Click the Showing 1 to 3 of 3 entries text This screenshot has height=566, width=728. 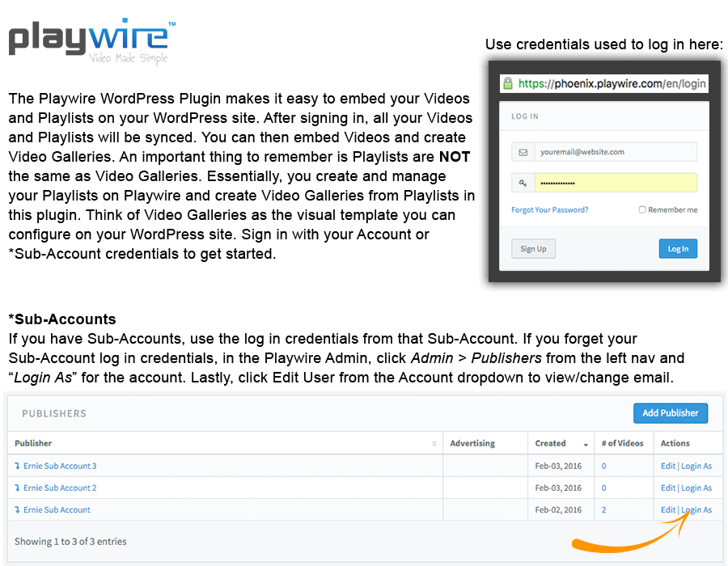[70, 542]
